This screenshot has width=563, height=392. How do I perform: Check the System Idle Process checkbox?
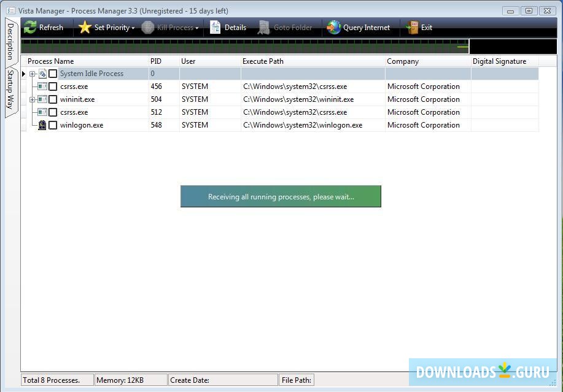tap(53, 73)
